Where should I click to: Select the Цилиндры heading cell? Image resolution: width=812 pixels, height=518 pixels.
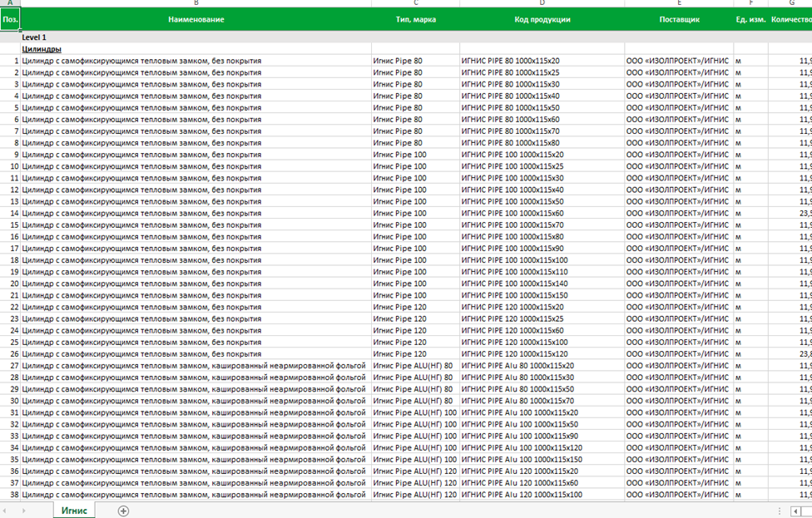tap(196, 49)
